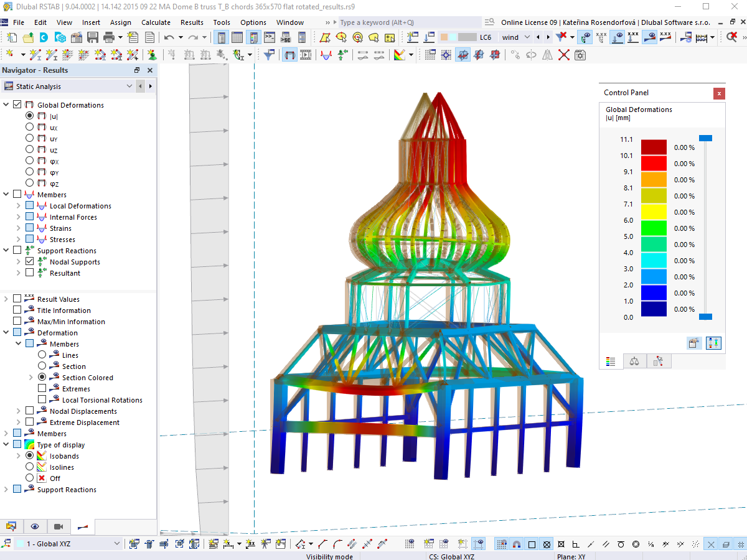Click the lower legend range slider handle

[x=705, y=317]
